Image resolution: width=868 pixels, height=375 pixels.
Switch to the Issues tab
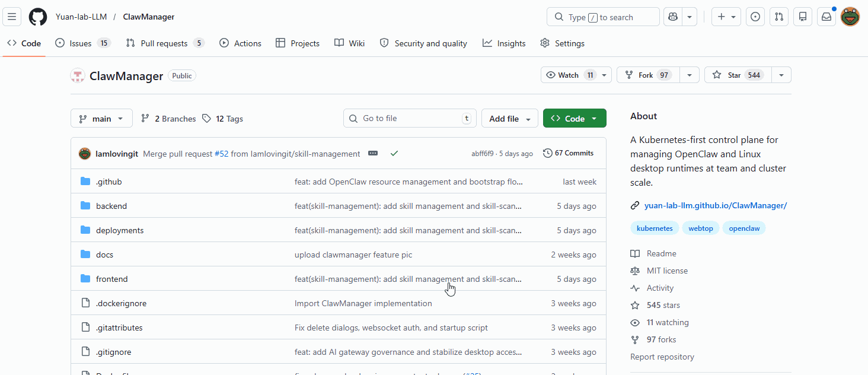pyautogui.click(x=76, y=43)
